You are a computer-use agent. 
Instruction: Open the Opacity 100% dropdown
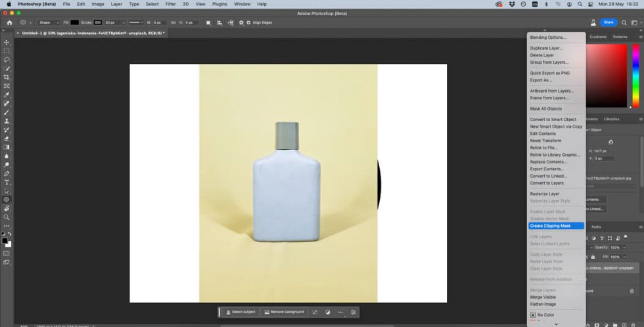click(624, 247)
